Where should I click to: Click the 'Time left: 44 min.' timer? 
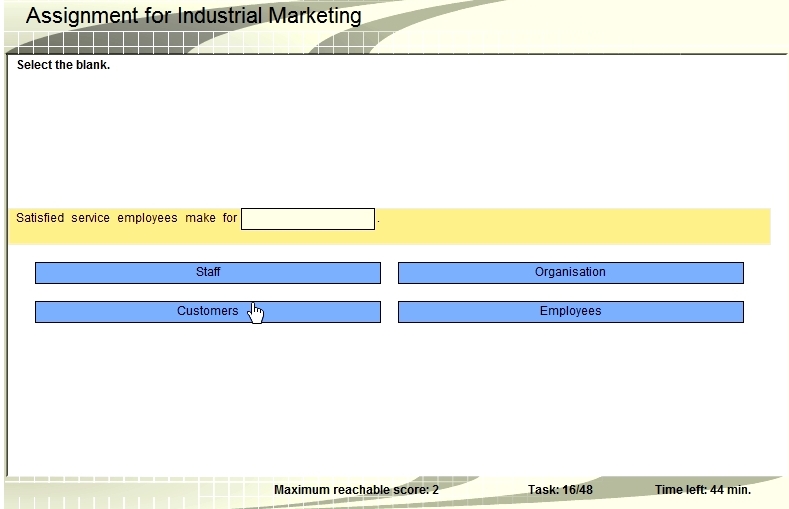click(x=703, y=490)
